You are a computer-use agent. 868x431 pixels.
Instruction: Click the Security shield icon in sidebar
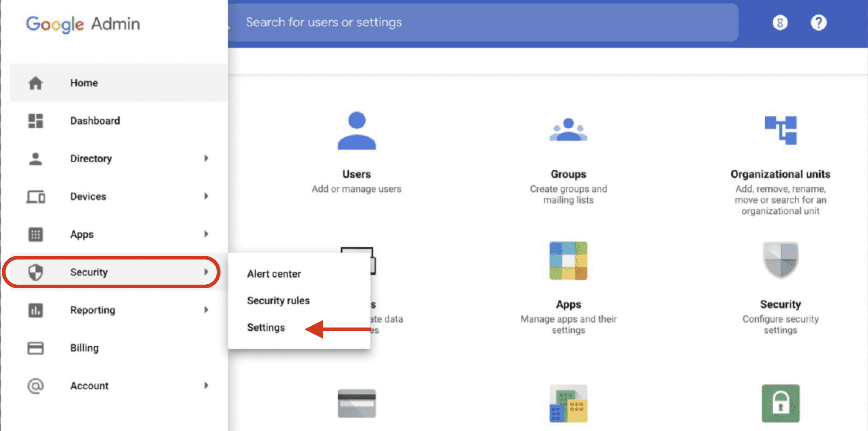tap(35, 272)
